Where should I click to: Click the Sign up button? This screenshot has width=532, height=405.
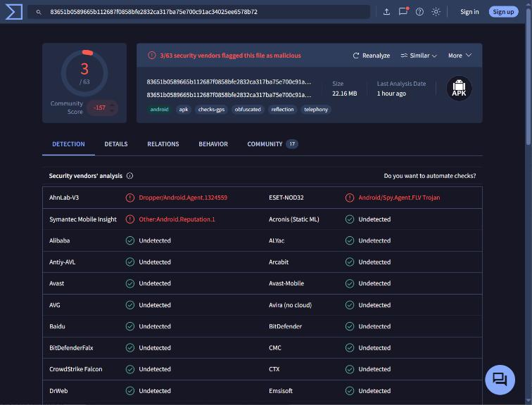[x=503, y=12]
